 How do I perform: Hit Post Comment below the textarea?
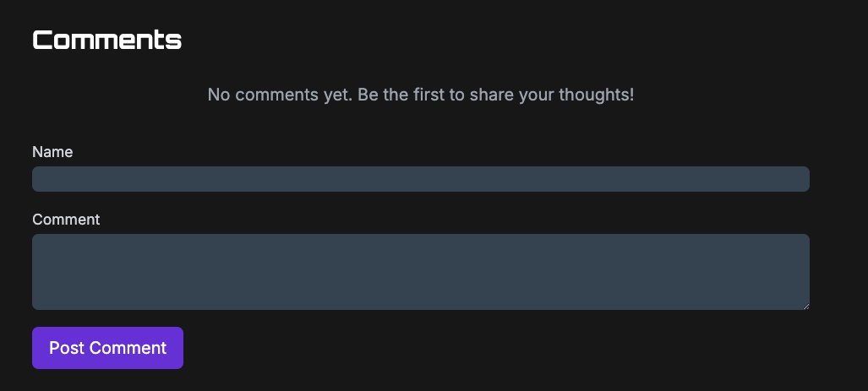click(x=107, y=348)
